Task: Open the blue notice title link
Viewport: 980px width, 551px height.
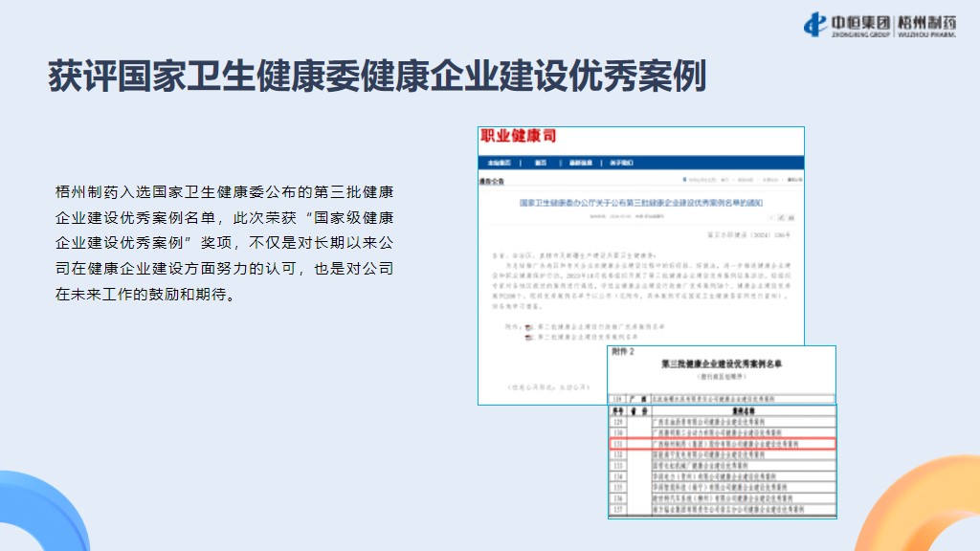Action: (642, 204)
